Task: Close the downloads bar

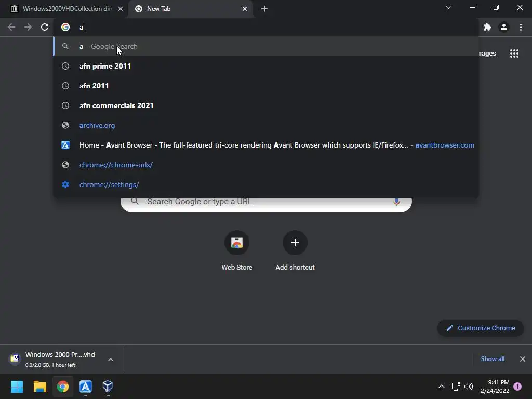Action: (x=523, y=359)
